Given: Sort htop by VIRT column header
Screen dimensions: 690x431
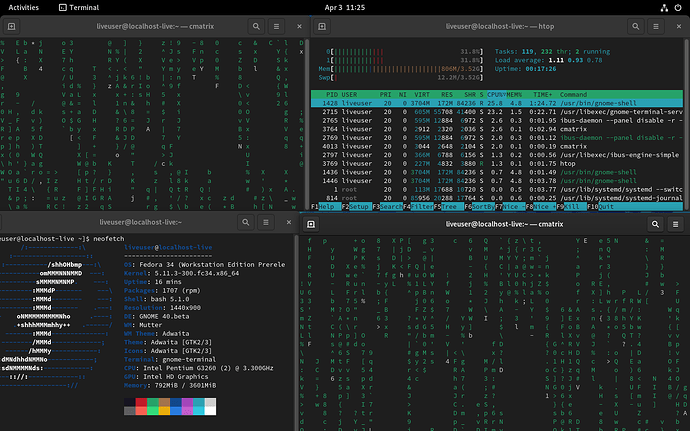Looking at the screenshot, I should (422, 95).
